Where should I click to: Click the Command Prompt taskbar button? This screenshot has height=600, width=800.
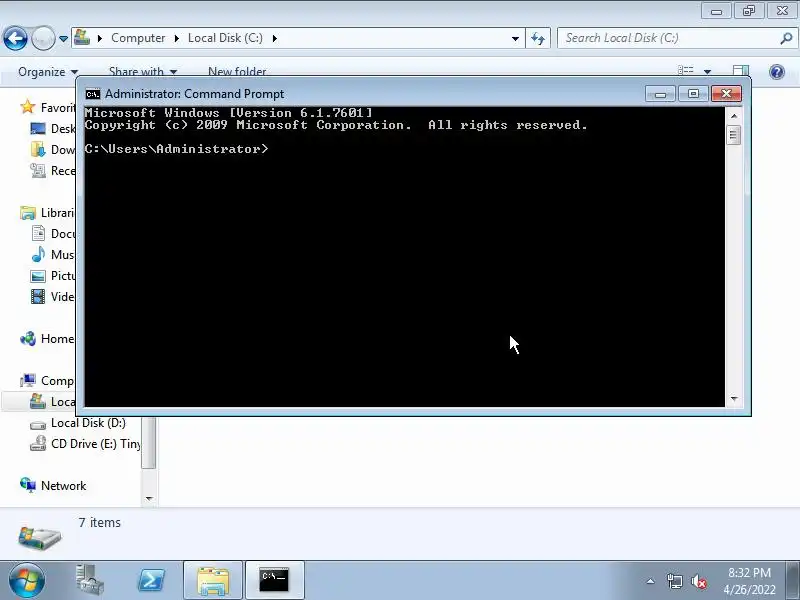pyautogui.click(x=274, y=580)
